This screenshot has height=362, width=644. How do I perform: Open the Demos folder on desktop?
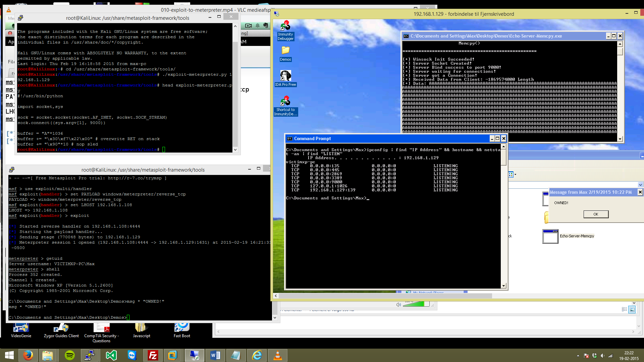[x=285, y=51]
